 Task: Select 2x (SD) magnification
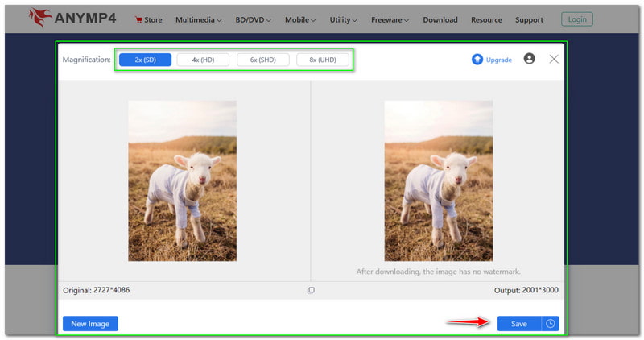pyautogui.click(x=145, y=60)
